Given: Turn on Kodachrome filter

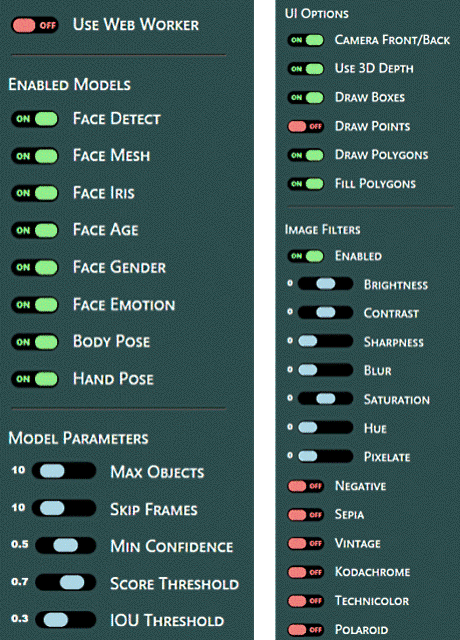Looking at the screenshot, I should [x=306, y=572].
